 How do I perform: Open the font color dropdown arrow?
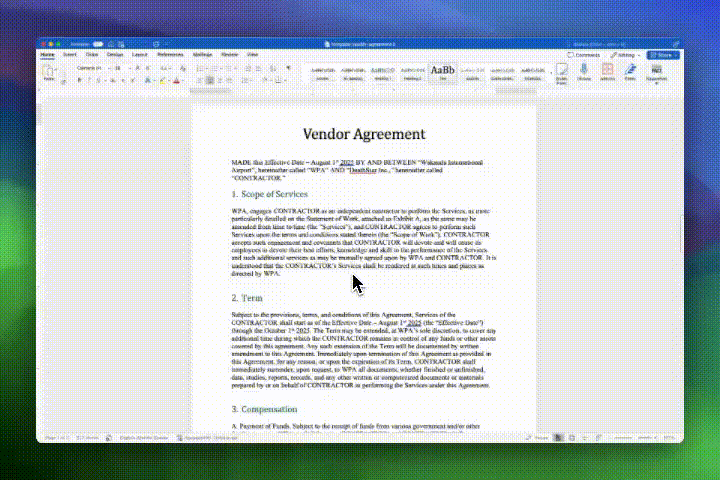pyautogui.click(x=183, y=81)
